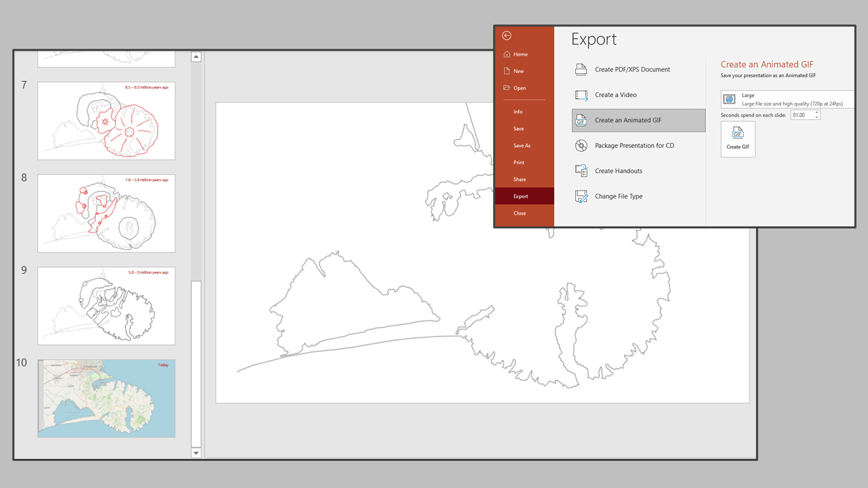
Task: Click the Create PDF/XPS Document icon
Action: 580,69
